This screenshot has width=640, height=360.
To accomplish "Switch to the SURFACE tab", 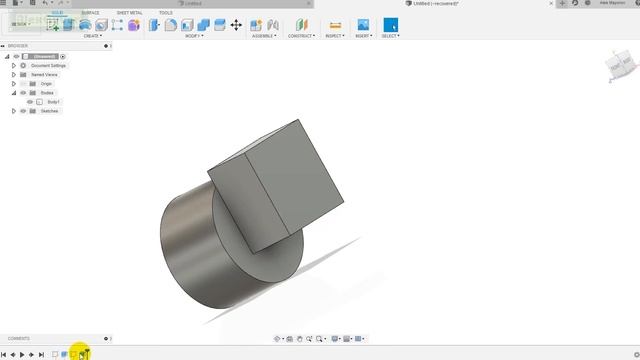I will coord(90,13).
